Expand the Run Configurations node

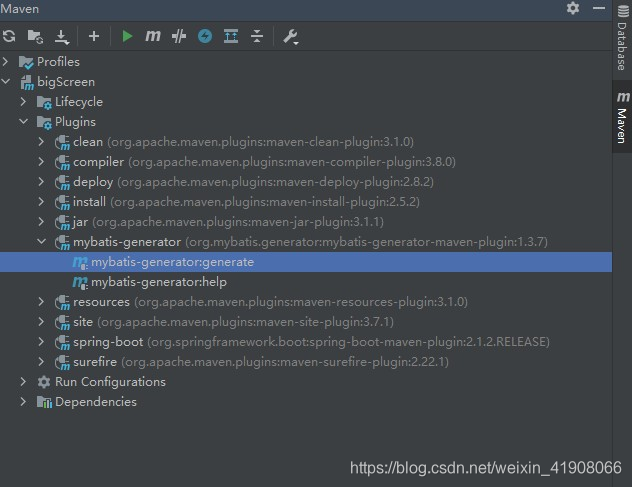click(23, 381)
